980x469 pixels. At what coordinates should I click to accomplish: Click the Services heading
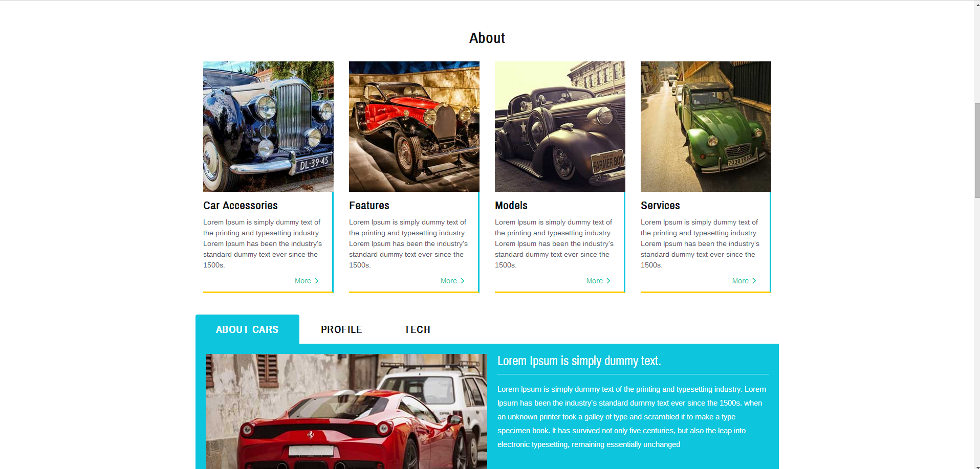[x=660, y=206]
